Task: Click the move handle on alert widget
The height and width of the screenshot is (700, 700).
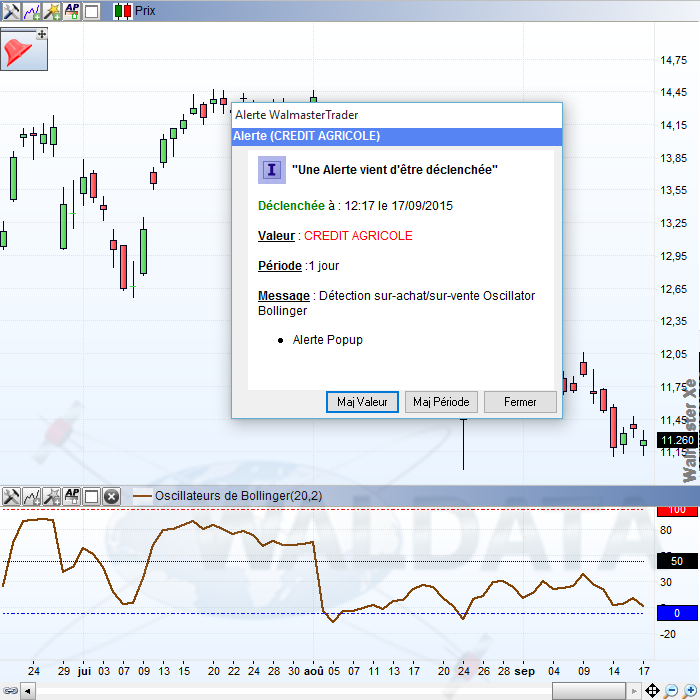Action: click(x=42, y=34)
